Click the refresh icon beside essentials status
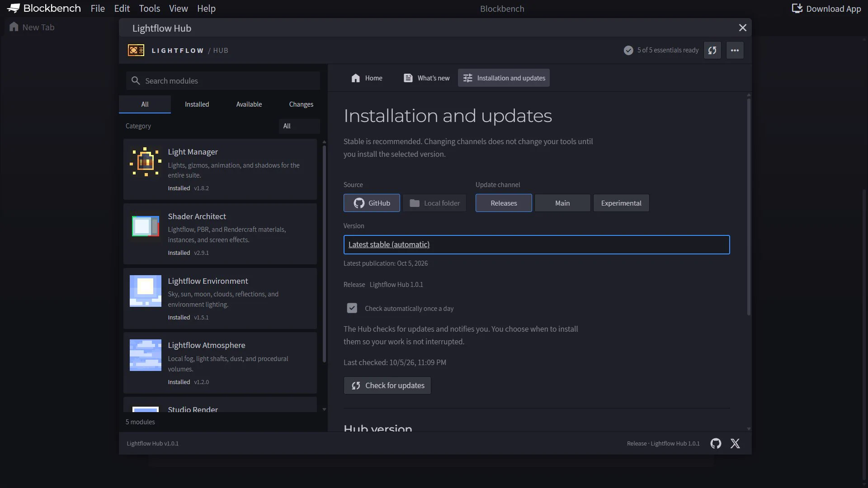This screenshot has height=488, width=868. pos(712,50)
